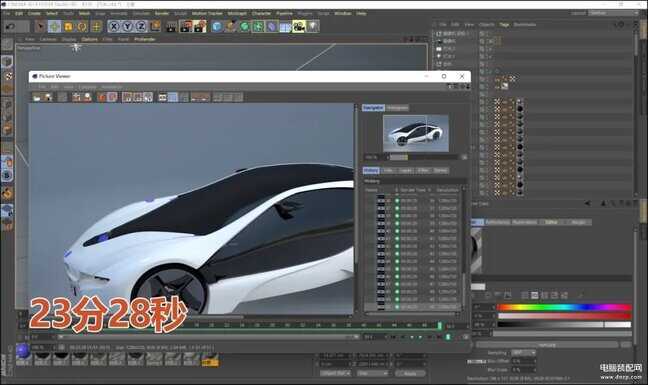Click the Y axis lock icon
The width and height of the screenshot is (648, 385).
coord(128,27)
